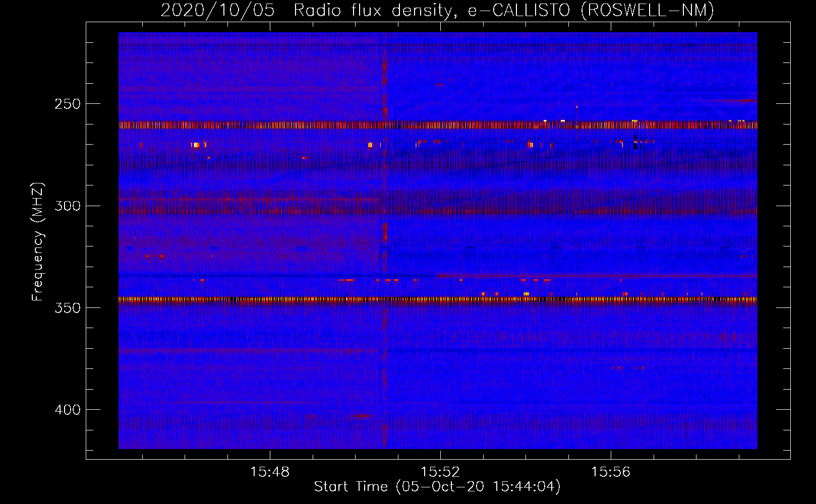The width and height of the screenshot is (816, 504).
Task: Select the 250 frequency axis label
Action: [x=68, y=104]
